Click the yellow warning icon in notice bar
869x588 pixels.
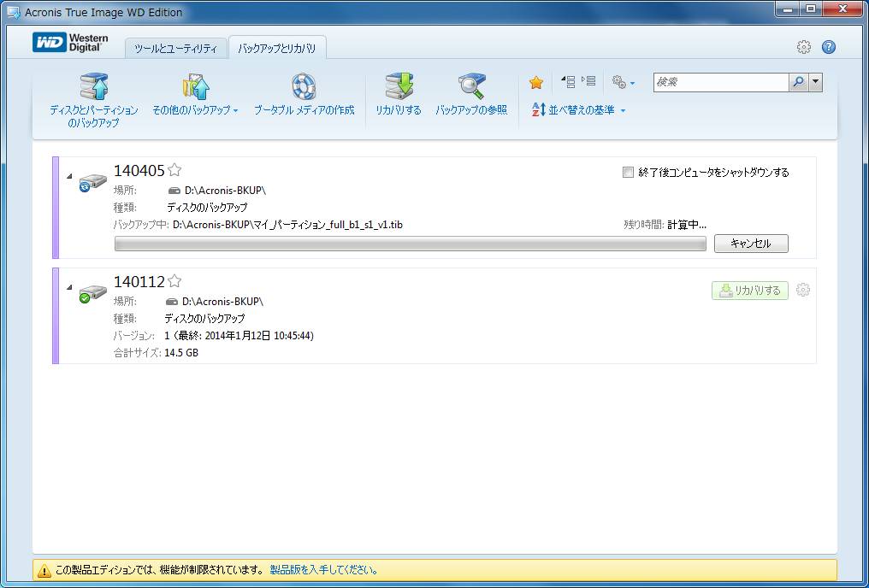44,570
